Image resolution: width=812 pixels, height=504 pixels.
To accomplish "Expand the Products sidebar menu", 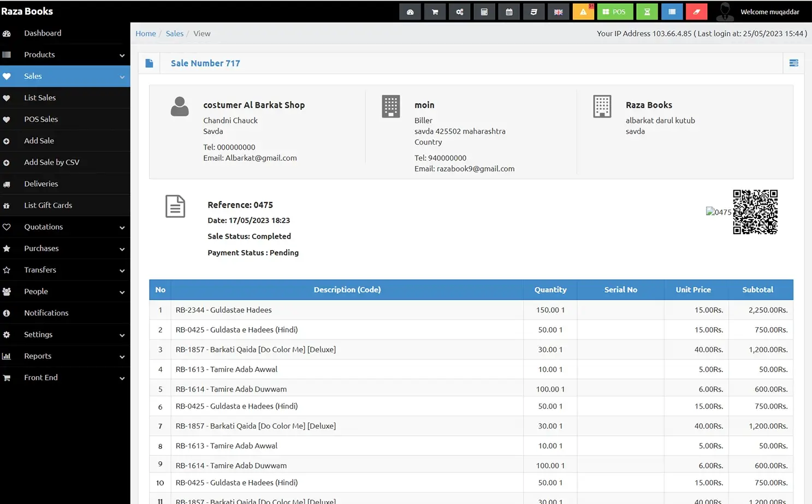I will pyautogui.click(x=64, y=55).
